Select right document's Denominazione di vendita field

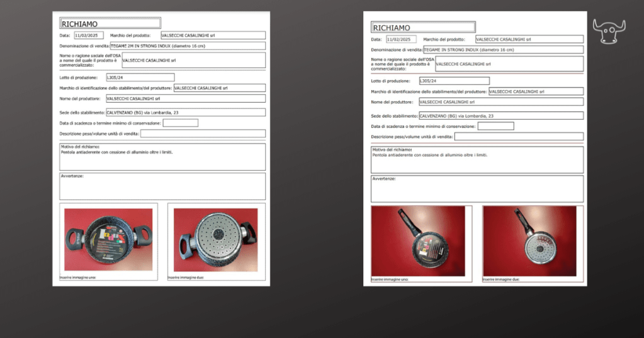pyautogui.click(x=503, y=50)
